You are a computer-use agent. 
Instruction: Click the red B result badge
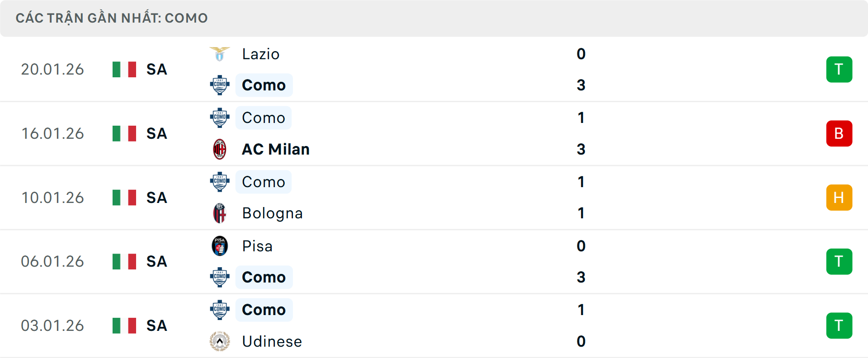pyautogui.click(x=839, y=133)
